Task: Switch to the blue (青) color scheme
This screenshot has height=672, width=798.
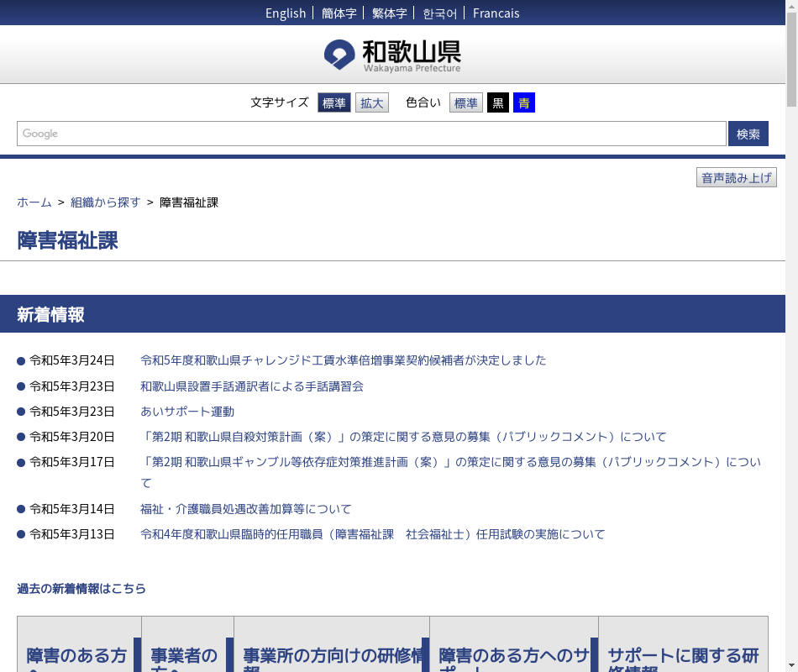Action: (524, 103)
